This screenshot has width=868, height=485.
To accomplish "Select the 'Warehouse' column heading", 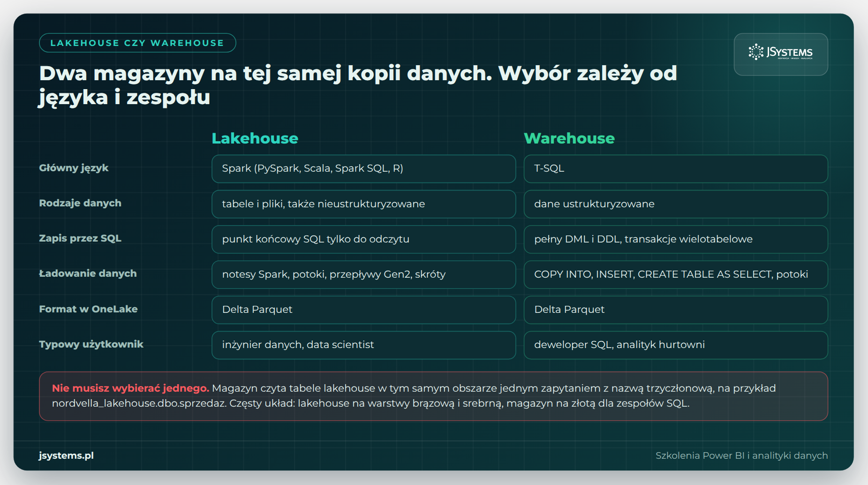I will [569, 138].
